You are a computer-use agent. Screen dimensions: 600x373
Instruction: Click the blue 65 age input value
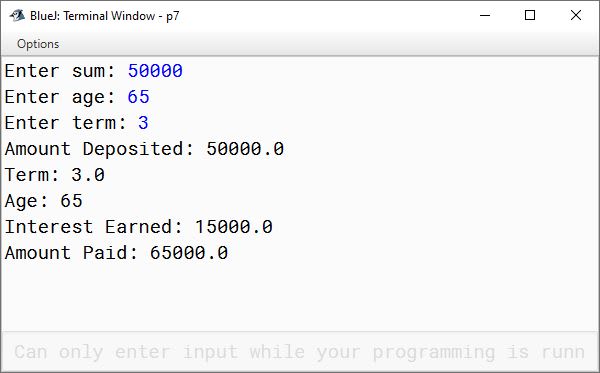pyautogui.click(x=138, y=97)
